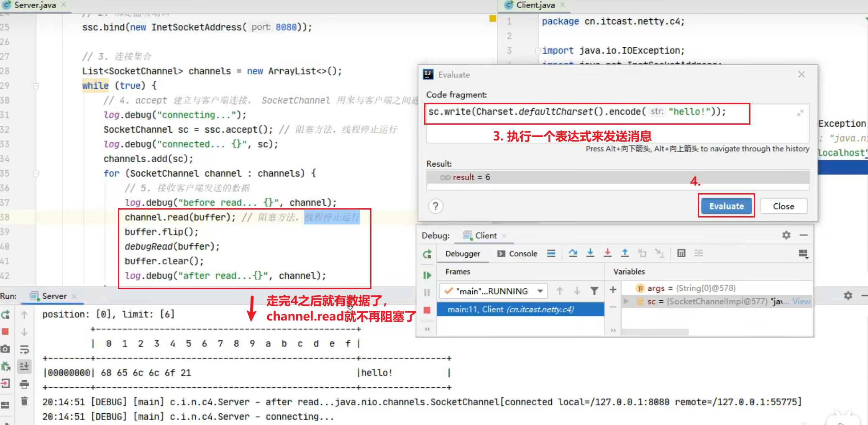Click the Drop Frame icon
Screen dimensions: 868x425
pos(642,253)
